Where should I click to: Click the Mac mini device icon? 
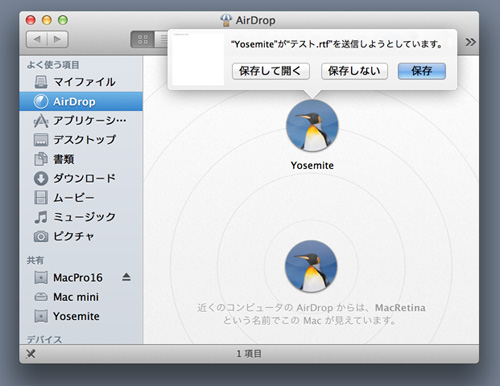[41, 297]
